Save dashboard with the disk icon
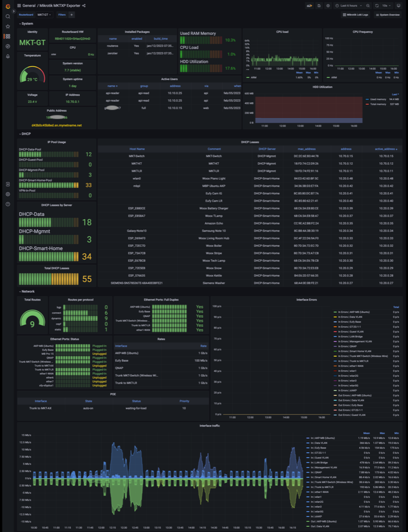The image size is (408, 532). (x=319, y=6)
